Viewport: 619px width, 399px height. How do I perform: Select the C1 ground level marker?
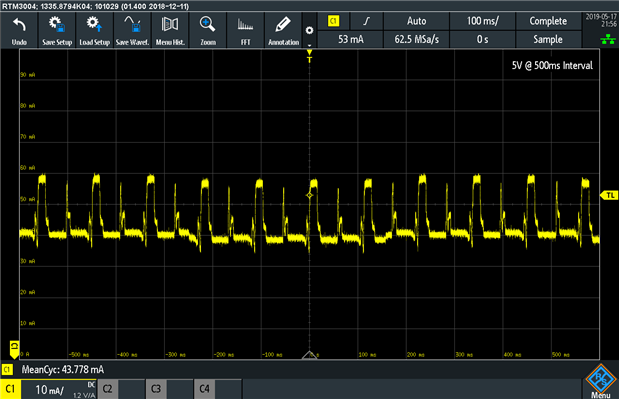pyautogui.click(x=14, y=350)
